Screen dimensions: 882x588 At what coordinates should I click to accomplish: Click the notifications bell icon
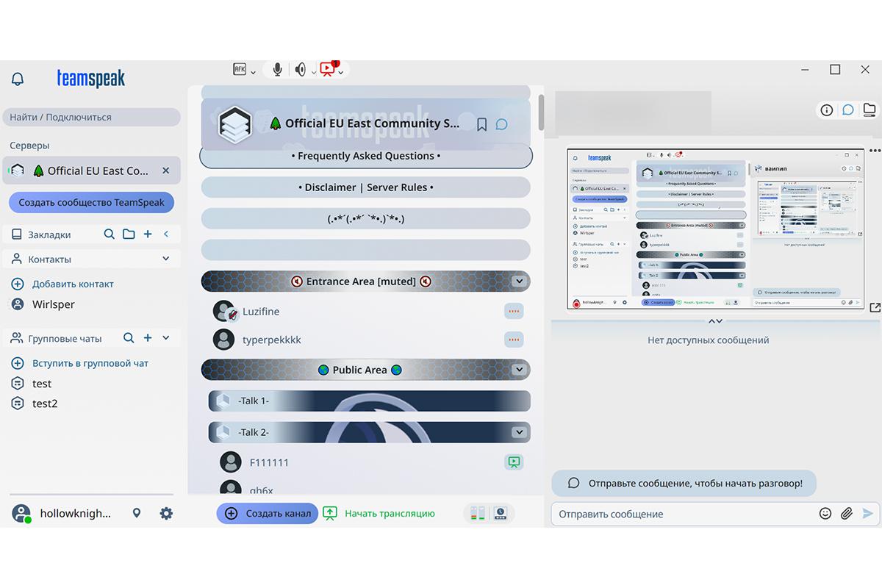click(x=16, y=79)
